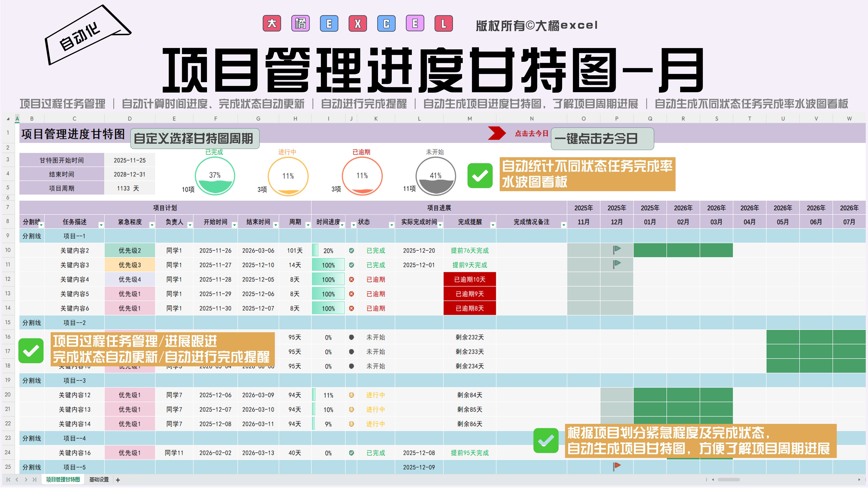
Task: Expand the 完成提醒 column filter
Action: (x=493, y=225)
